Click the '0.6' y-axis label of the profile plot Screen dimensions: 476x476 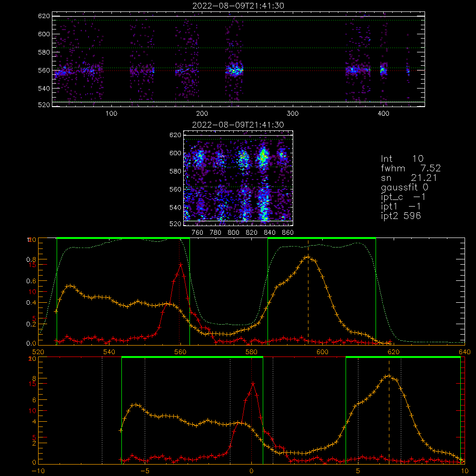tap(31, 281)
